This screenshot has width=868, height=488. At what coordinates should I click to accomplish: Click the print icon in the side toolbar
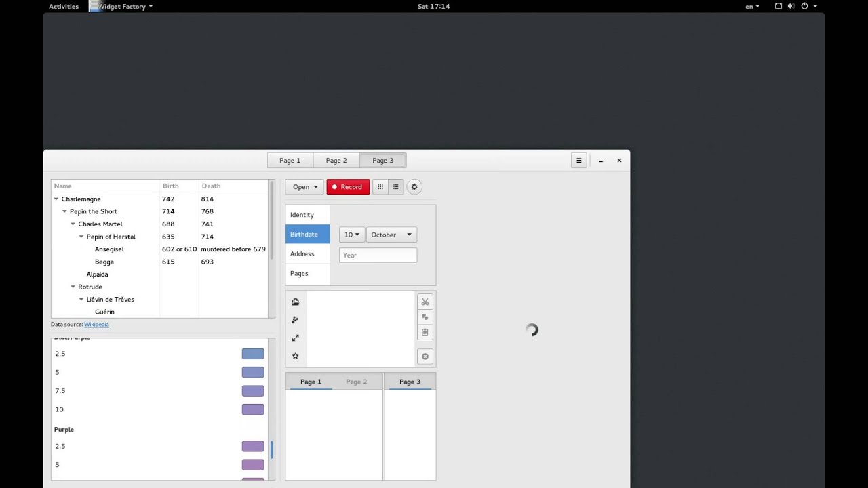(295, 302)
